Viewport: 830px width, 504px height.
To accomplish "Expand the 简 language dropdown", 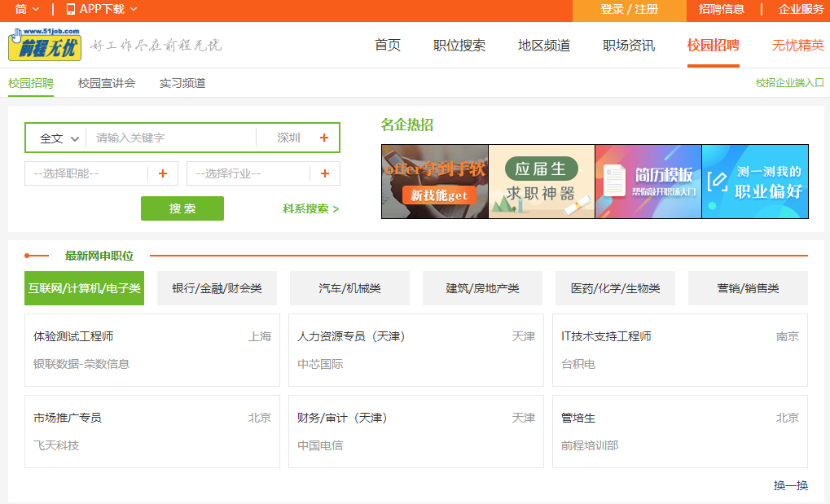I will pos(22,11).
